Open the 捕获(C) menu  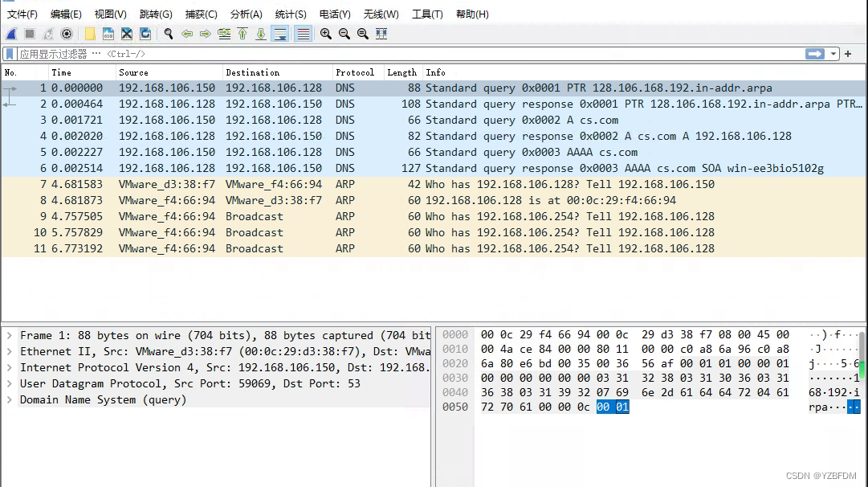(x=202, y=14)
